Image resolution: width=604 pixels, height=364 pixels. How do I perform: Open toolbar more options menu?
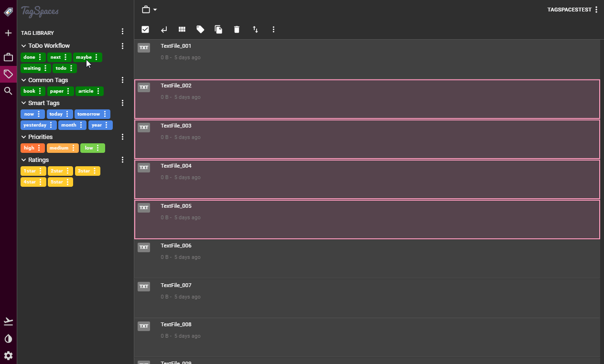click(x=273, y=30)
